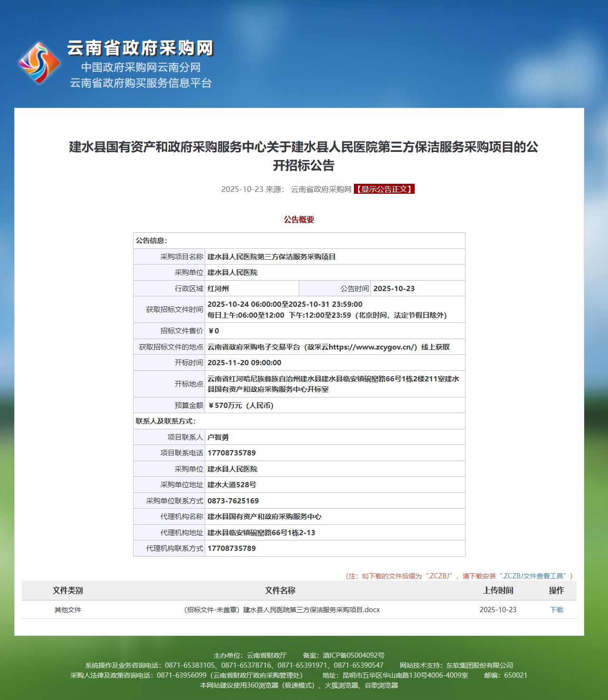The image size is (608, 700).
Task: Select the 文件名称 column header
Action: [280, 590]
